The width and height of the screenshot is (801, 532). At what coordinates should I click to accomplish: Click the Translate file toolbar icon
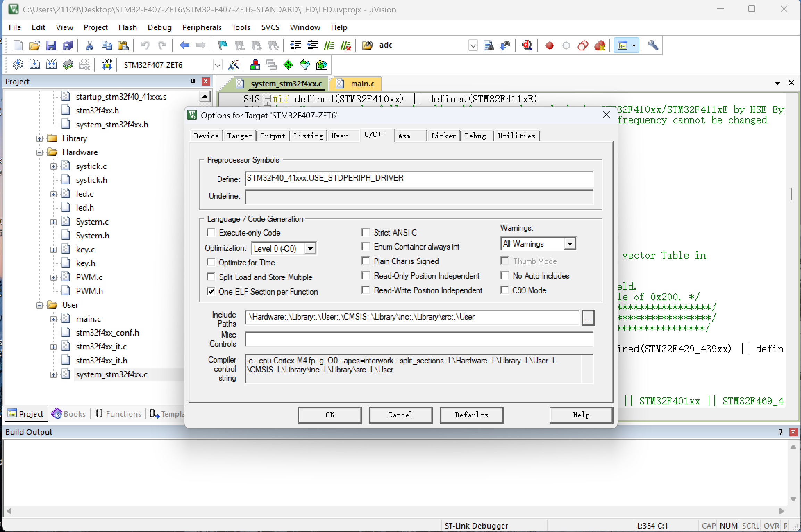(x=18, y=65)
